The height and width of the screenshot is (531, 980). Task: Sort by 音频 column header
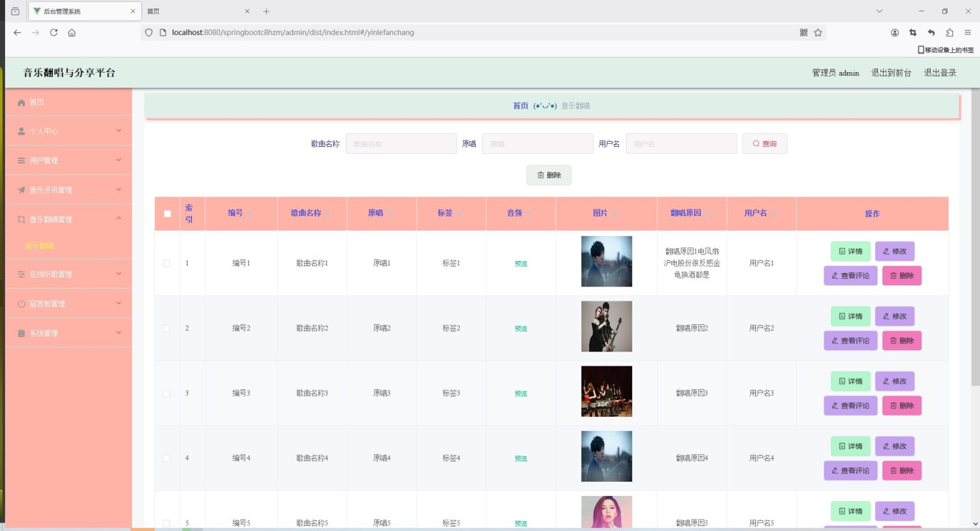[520, 213]
